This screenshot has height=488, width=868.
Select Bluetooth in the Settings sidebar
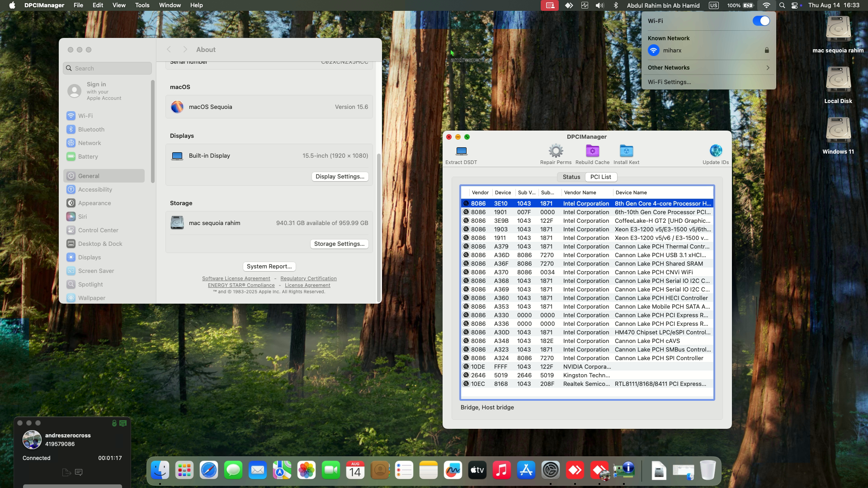(x=104, y=130)
